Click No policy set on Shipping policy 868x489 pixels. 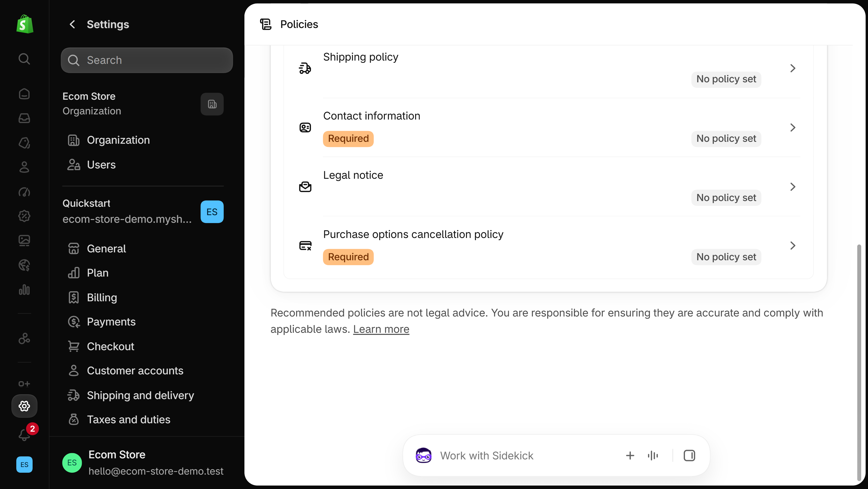pyautogui.click(x=726, y=80)
